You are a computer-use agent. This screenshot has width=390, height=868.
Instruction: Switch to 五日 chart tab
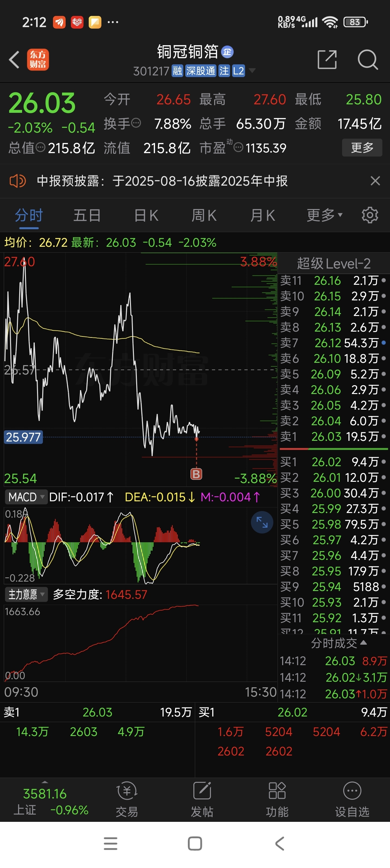point(87,215)
